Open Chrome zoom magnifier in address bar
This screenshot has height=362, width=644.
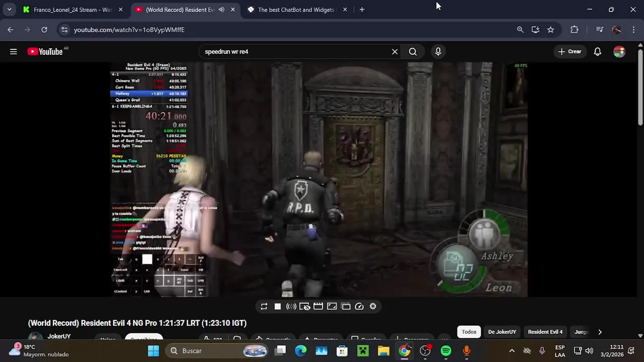pos(520,30)
